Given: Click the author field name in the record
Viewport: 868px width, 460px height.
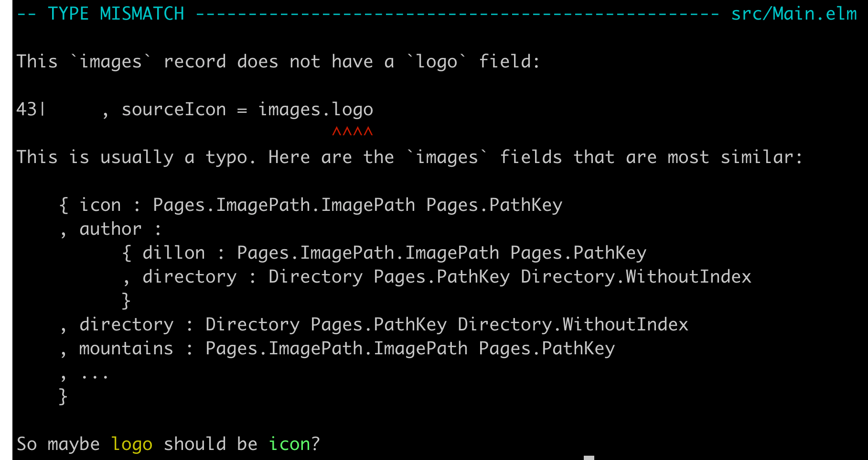Looking at the screenshot, I should pyautogui.click(x=110, y=229).
